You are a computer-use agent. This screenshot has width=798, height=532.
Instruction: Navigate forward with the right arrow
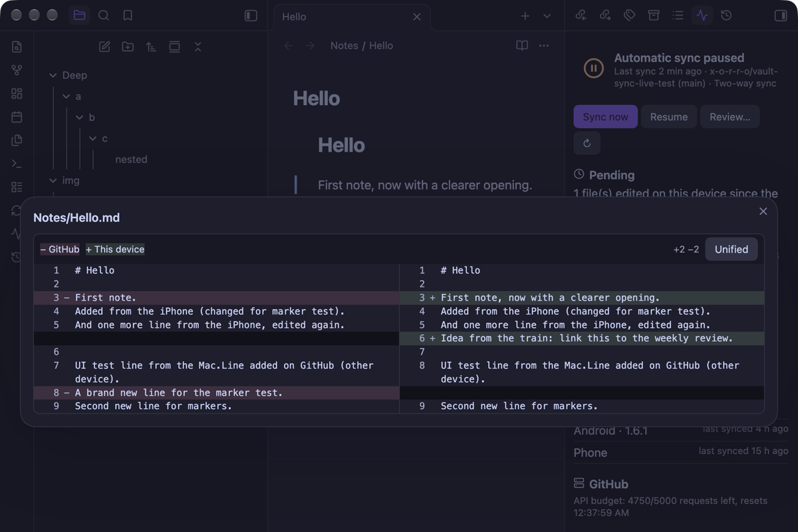click(310, 45)
